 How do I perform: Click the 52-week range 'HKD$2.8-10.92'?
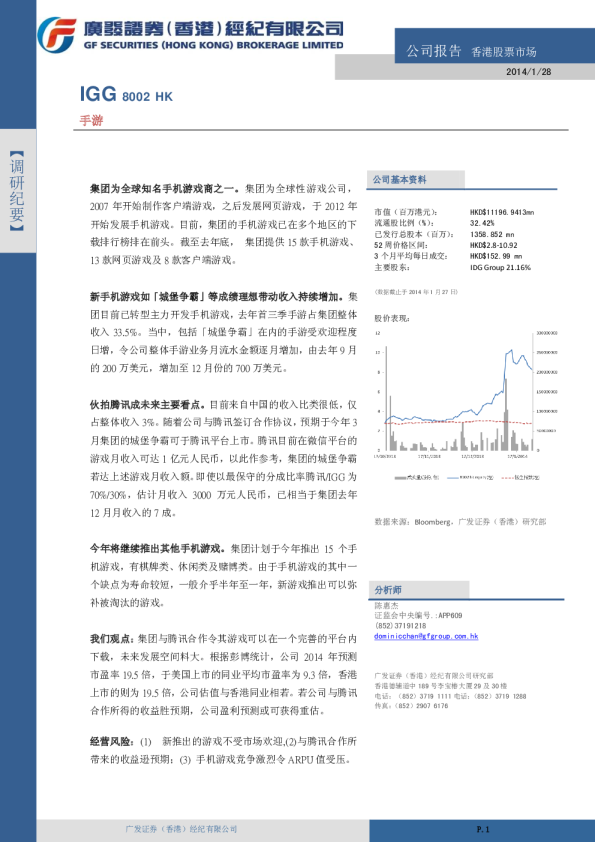[494, 245]
